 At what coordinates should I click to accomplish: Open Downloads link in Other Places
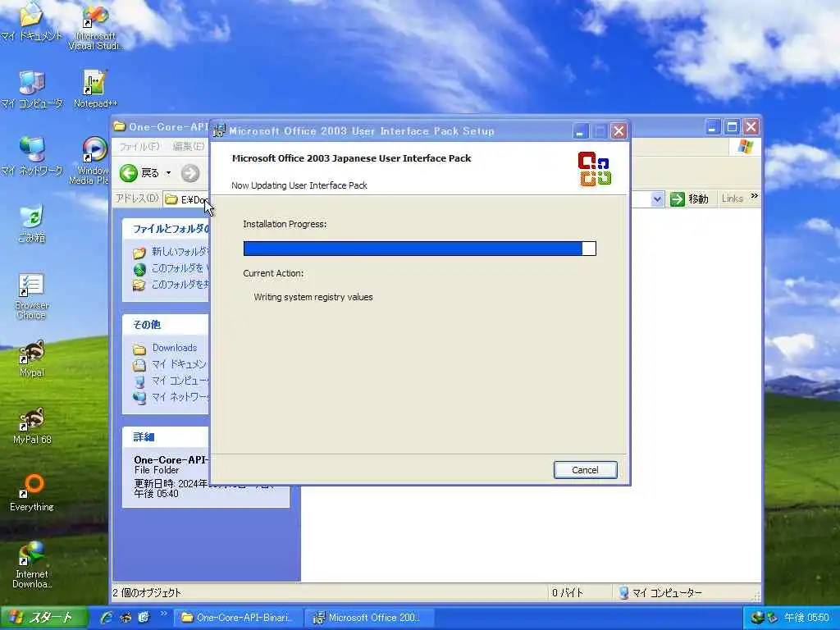coord(165,348)
